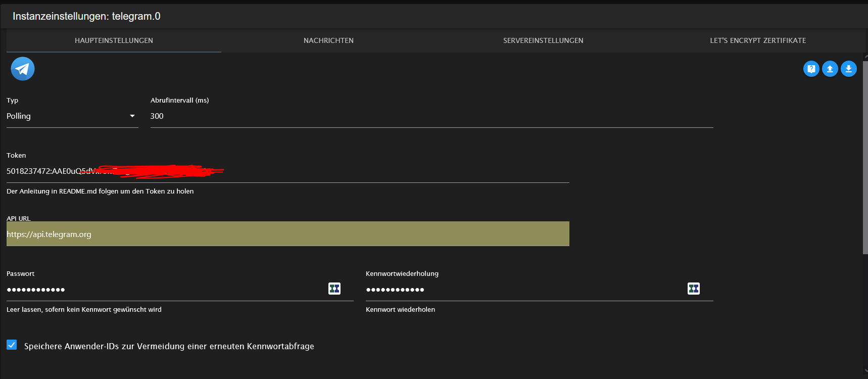Open the Typ dropdown showing Polling

(66, 116)
